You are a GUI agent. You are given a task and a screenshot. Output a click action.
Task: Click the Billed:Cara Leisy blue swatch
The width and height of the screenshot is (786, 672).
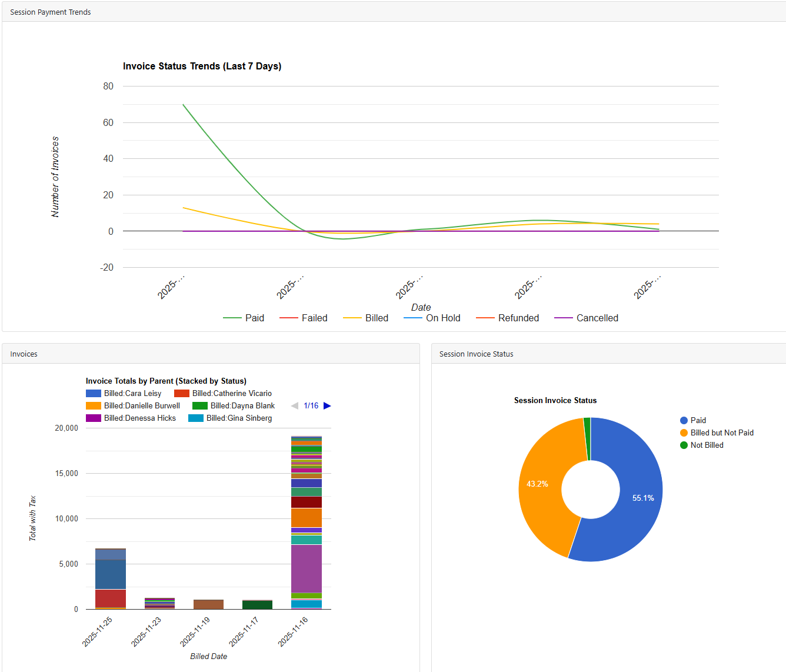94,394
